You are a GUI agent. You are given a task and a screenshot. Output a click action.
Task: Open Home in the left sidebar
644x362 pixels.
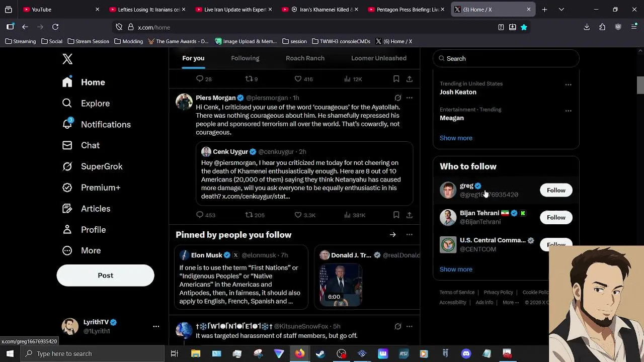click(x=84, y=82)
